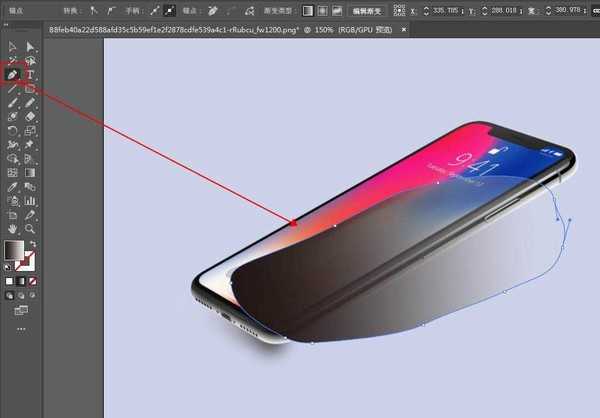Image resolution: width=600 pixels, height=418 pixels.
Task: Select the Line Segment tool
Action: point(13,88)
